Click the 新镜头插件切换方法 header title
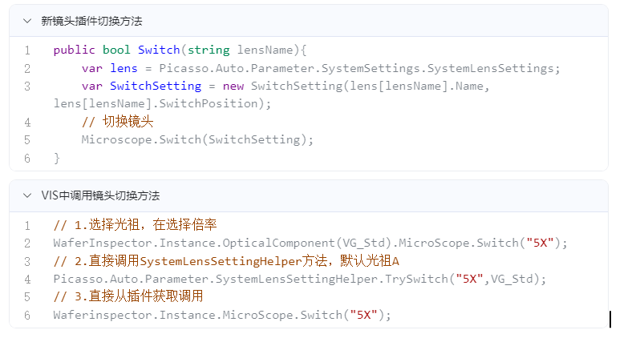 pos(91,21)
